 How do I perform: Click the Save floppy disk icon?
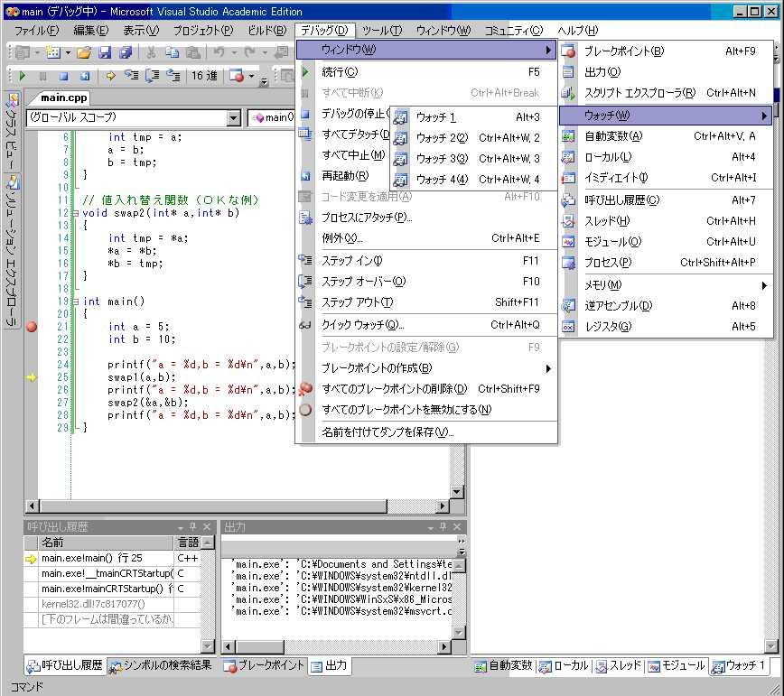tap(105, 52)
